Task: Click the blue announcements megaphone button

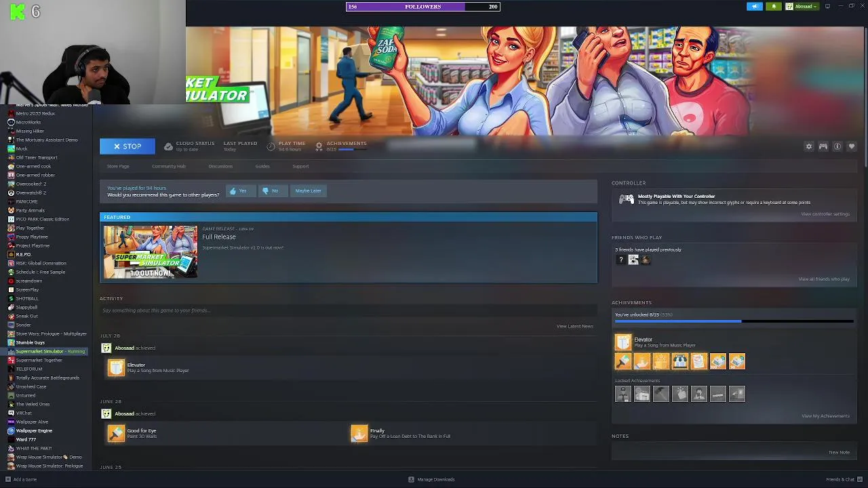Action: point(755,6)
